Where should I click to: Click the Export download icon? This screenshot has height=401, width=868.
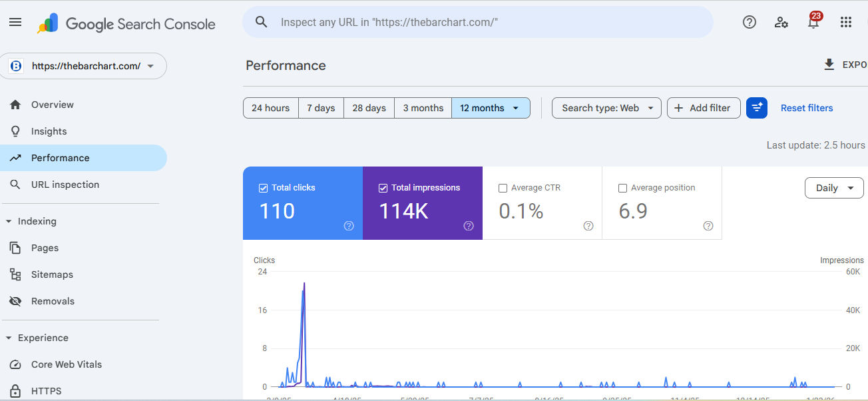(x=829, y=65)
